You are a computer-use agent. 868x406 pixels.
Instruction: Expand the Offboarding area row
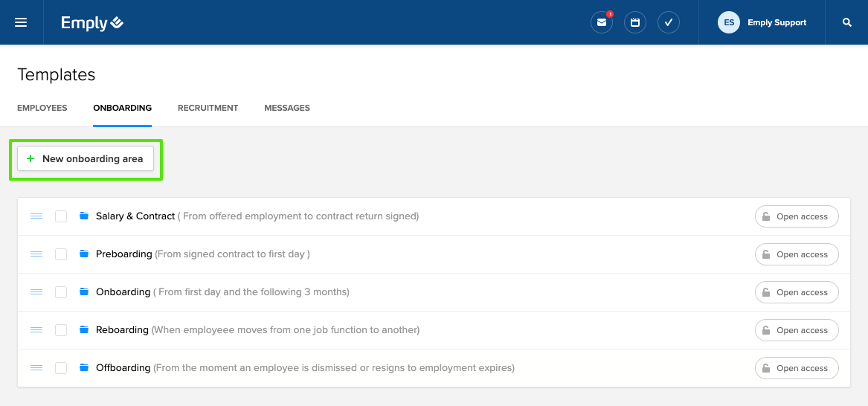[x=123, y=368]
